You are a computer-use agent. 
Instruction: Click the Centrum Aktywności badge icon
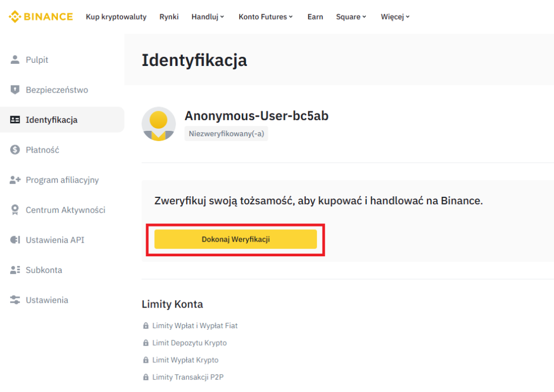(x=15, y=210)
